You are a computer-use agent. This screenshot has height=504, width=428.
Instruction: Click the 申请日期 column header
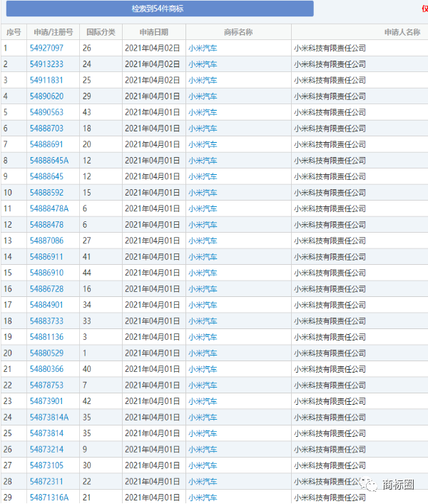pyautogui.click(x=154, y=32)
